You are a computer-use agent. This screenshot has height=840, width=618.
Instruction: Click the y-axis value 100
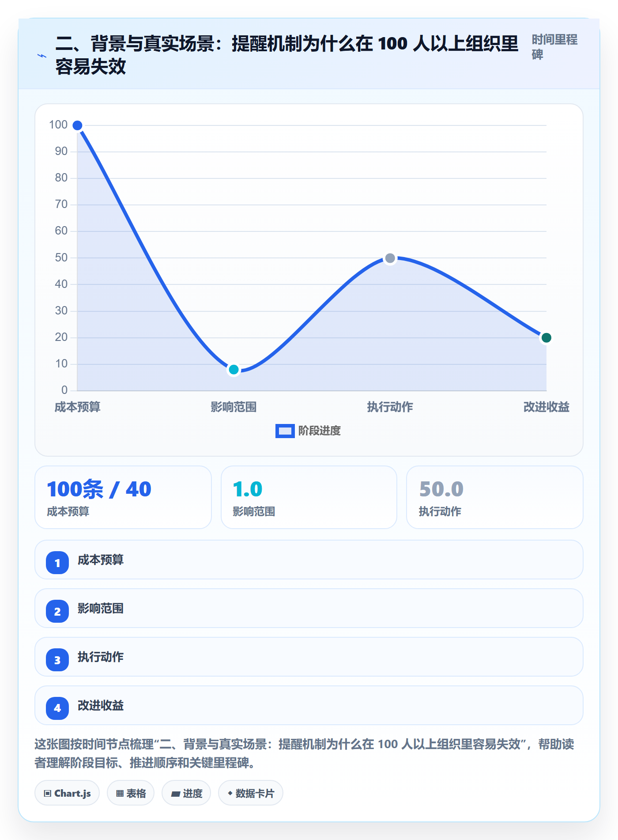(58, 125)
